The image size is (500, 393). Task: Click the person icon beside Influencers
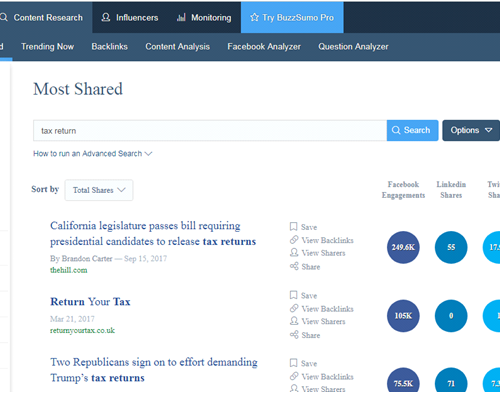pyautogui.click(x=106, y=17)
